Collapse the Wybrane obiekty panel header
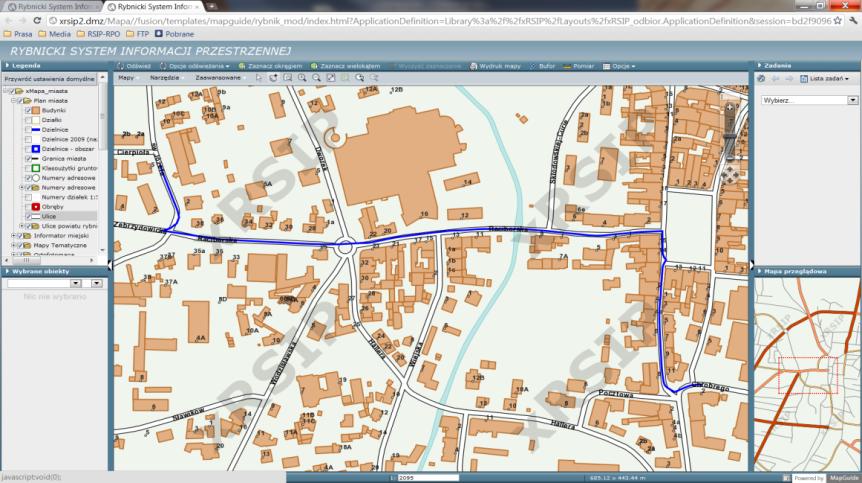 pos(55,271)
